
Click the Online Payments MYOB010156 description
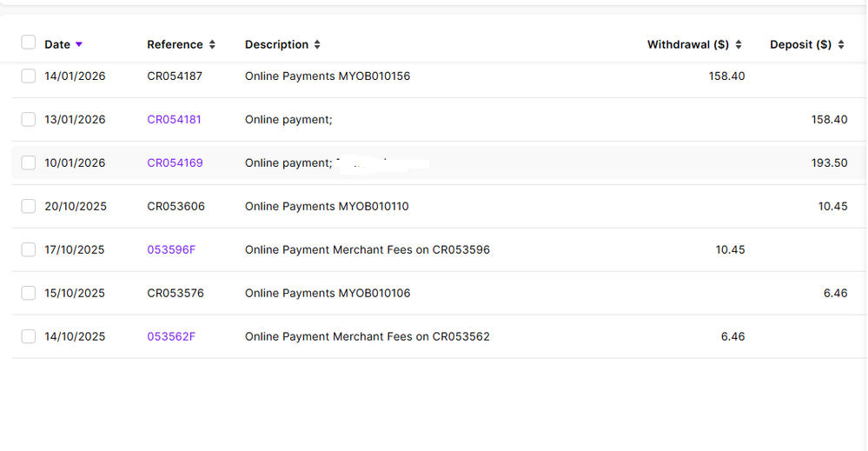(327, 76)
